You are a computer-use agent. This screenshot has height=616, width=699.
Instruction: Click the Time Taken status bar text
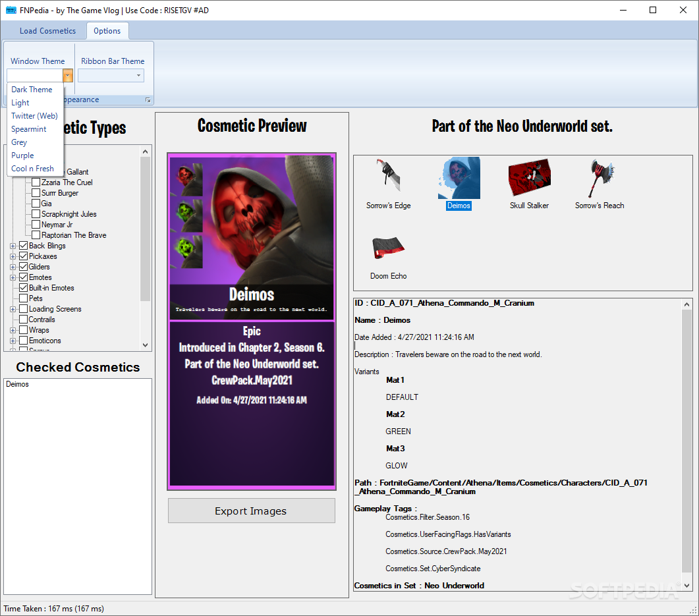[x=54, y=609]
